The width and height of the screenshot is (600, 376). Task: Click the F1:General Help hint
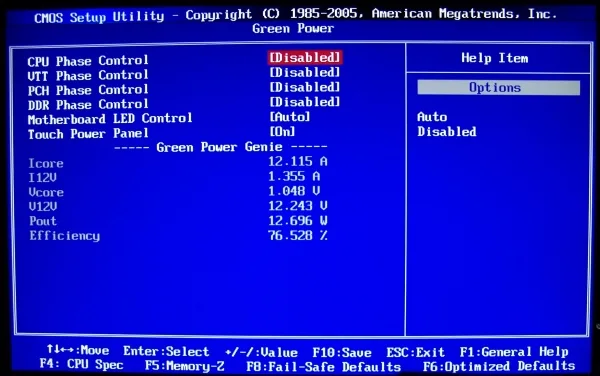click(x=514, y=352)
